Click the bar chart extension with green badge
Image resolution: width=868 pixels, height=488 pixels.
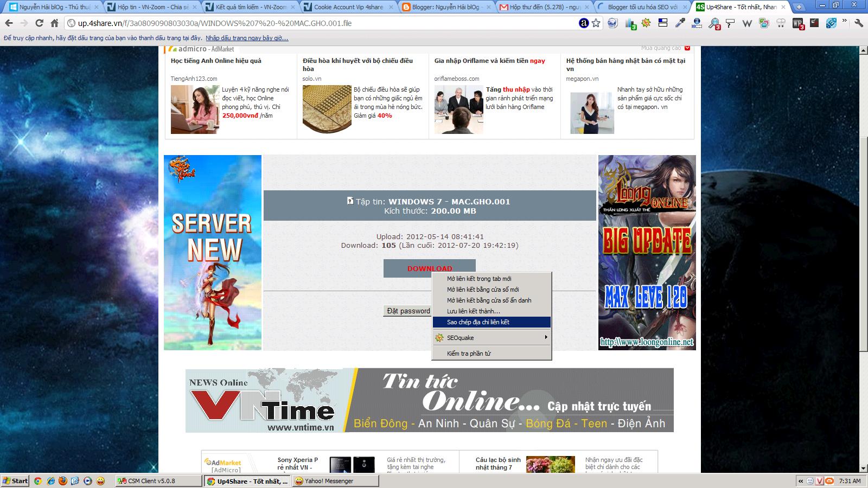630,23
